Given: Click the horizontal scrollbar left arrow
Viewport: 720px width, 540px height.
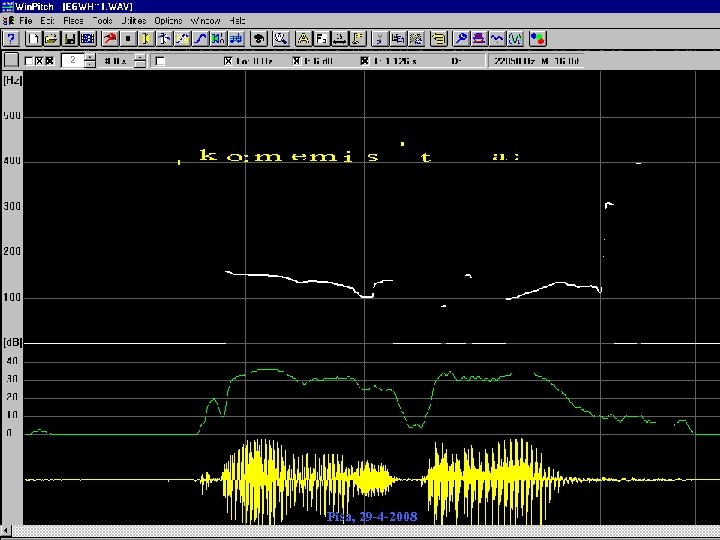Looking at the screenshot, I should (6, 531).
